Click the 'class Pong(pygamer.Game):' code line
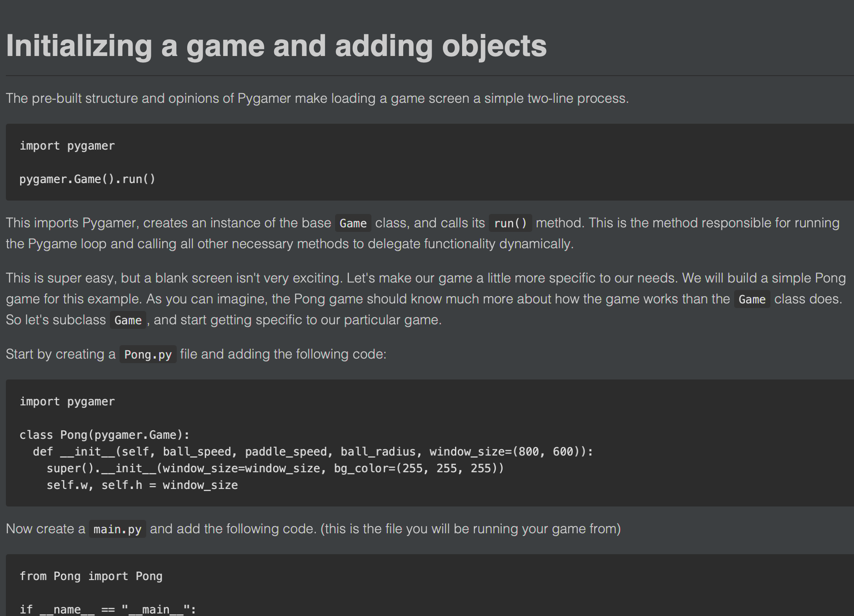854x616 pixels. pos(104,435)
